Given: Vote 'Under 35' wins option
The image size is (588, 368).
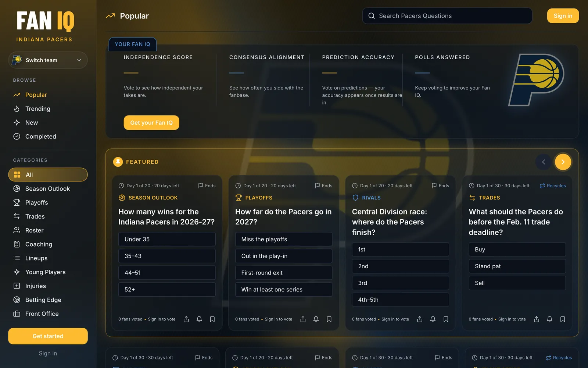Looking at the screenshot, I should [167, 239].
